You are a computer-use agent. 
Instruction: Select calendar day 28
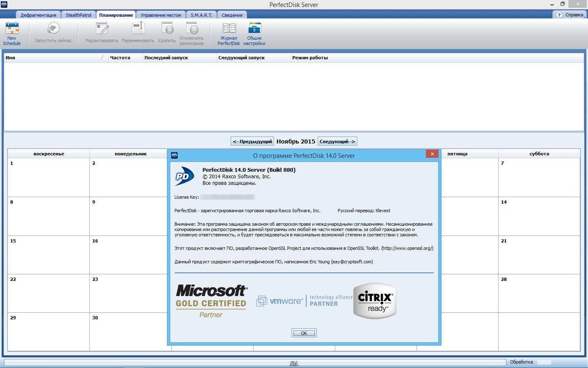coord(539,294)
